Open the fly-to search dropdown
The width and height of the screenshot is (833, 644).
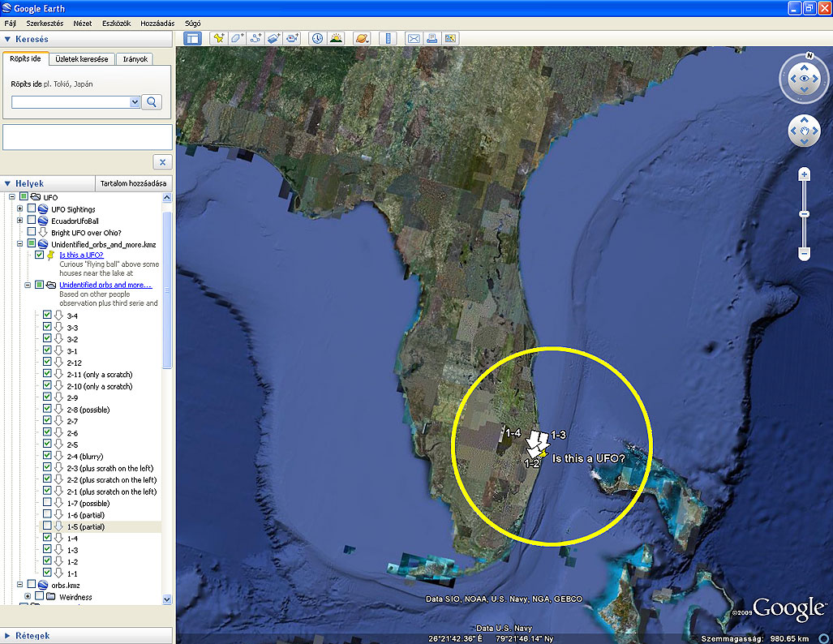point(135,102)
